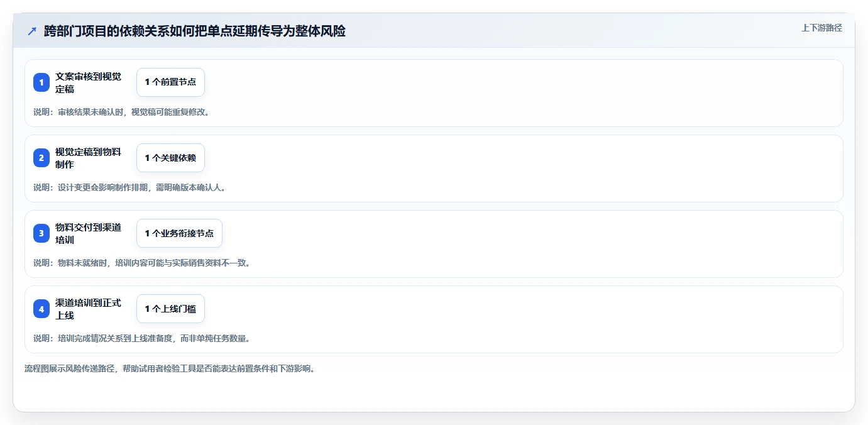Click the 1 个上线门槛 pill
Viewport: 868px width, 425px height.
170,309
